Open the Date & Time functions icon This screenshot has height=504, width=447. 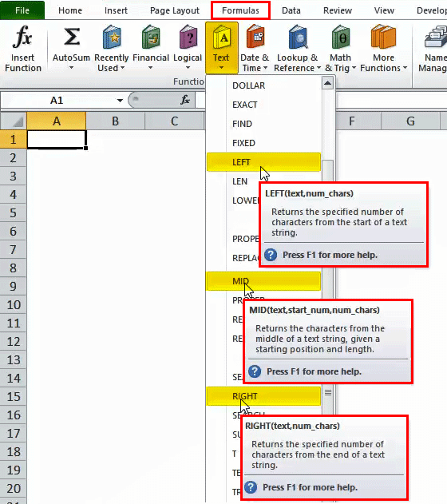(x=255, y=37)
